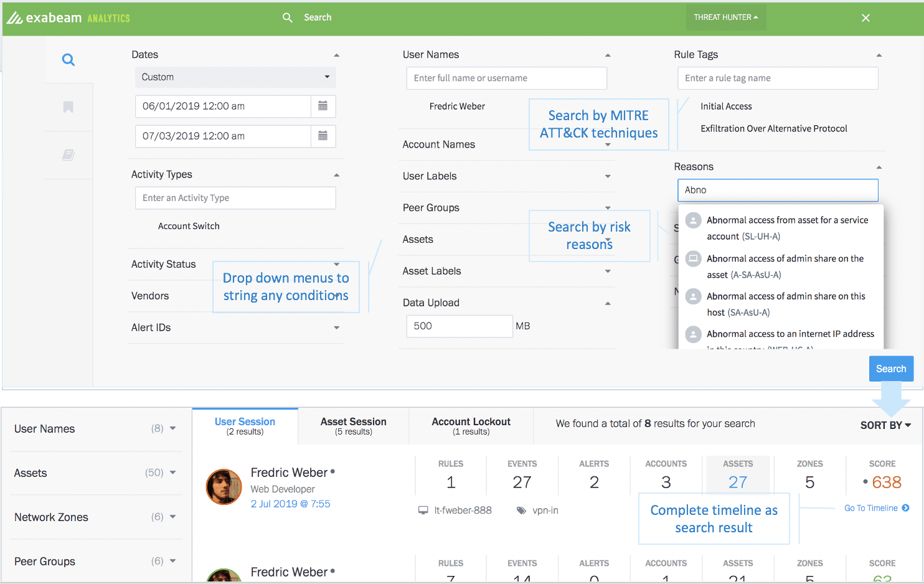924x584 pixels.
Task: Expand the Alert IDs section
Action: pos(235,327)
